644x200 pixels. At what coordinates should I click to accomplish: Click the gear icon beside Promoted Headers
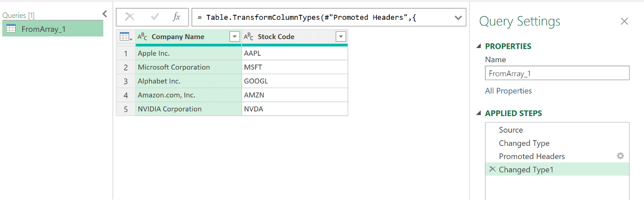[620, 156]
